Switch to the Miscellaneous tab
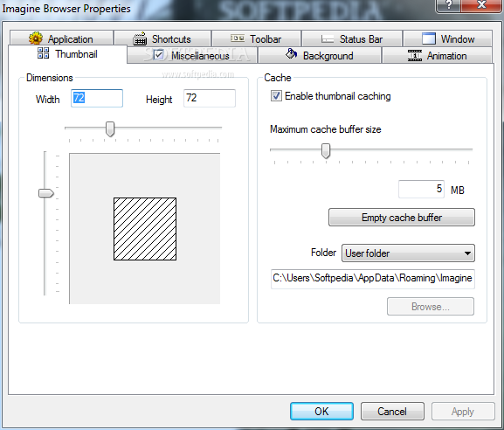The height and width of the screenshot is (430, 504). tap(192, 55)
